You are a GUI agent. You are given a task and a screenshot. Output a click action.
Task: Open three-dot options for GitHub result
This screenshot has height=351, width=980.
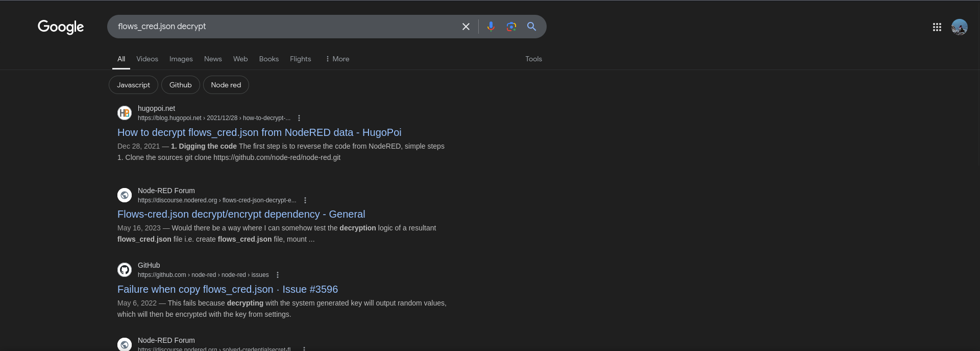click(x=278, y=275)
